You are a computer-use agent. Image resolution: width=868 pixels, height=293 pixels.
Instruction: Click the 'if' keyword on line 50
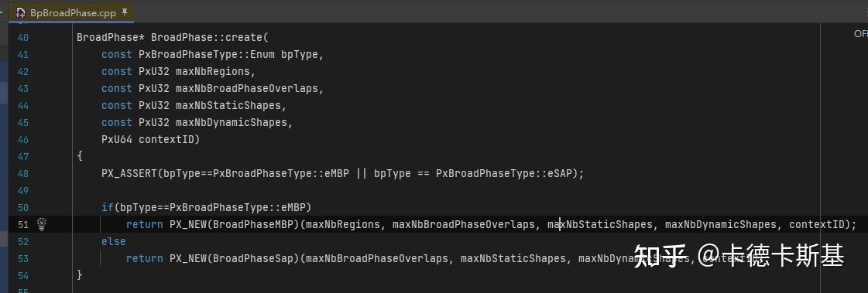click(108, 207)
